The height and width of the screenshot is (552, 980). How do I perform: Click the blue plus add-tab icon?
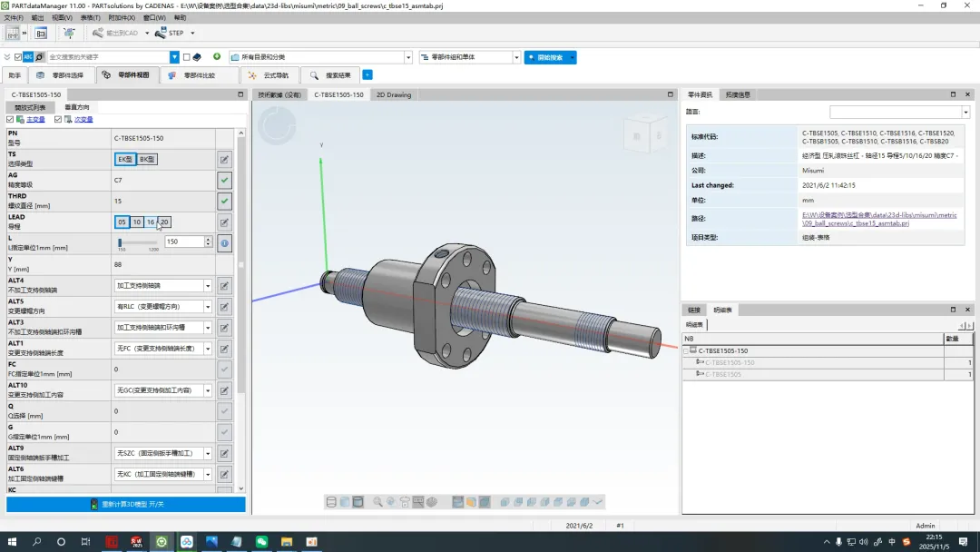pos(367,75)
